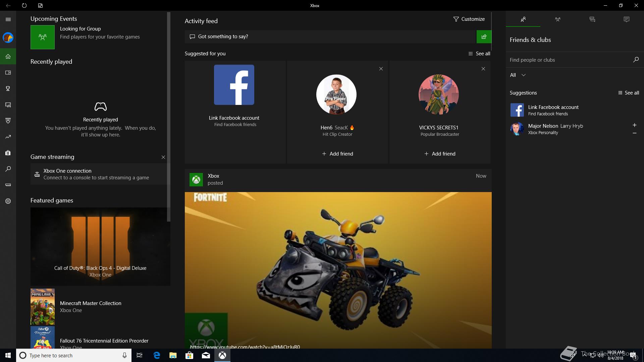The image size is (644, 362).
Task: Open the sidebar Search magnifier icon
Action: point(8,169)
